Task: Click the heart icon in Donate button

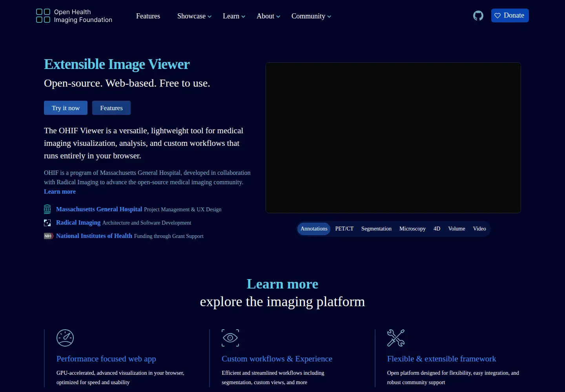Action: click(498, 16)
